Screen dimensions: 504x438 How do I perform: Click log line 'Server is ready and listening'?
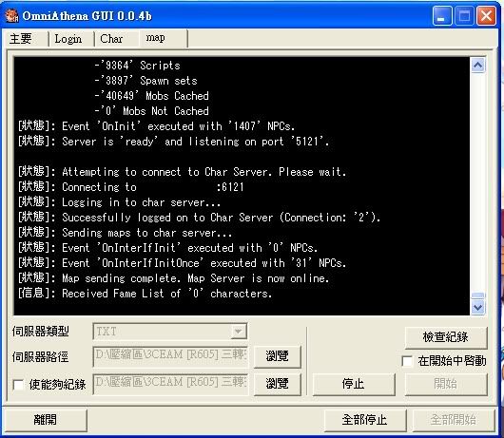(174, 142)
